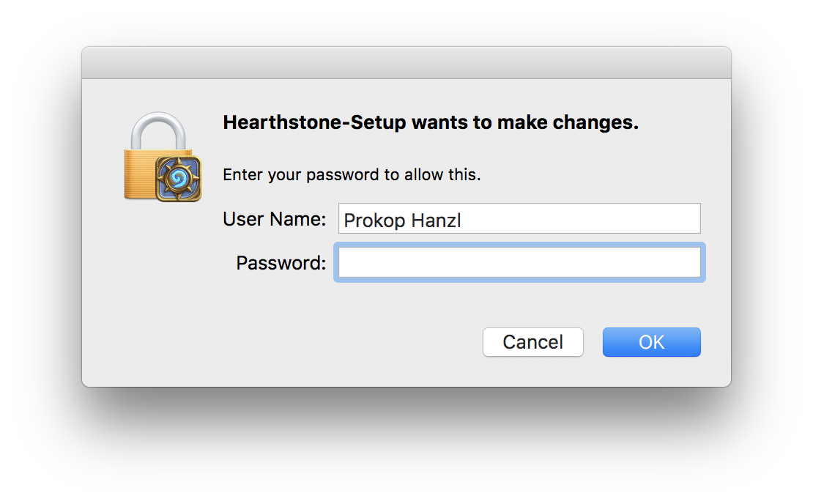
Task: Click the word "Hanzl" in User Name field
Action: [436, 220]
